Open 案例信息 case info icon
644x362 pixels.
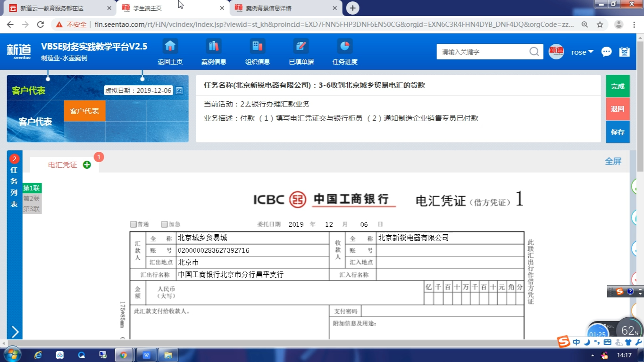point(214,46)
